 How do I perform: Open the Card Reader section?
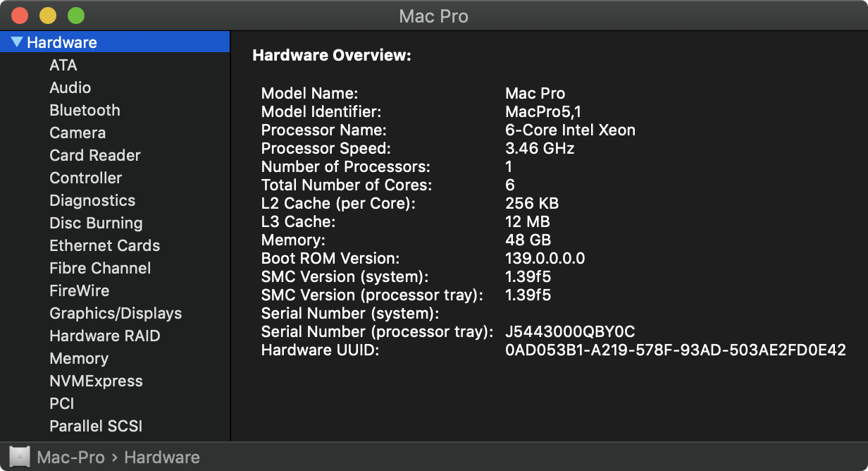tap(95, 155)
